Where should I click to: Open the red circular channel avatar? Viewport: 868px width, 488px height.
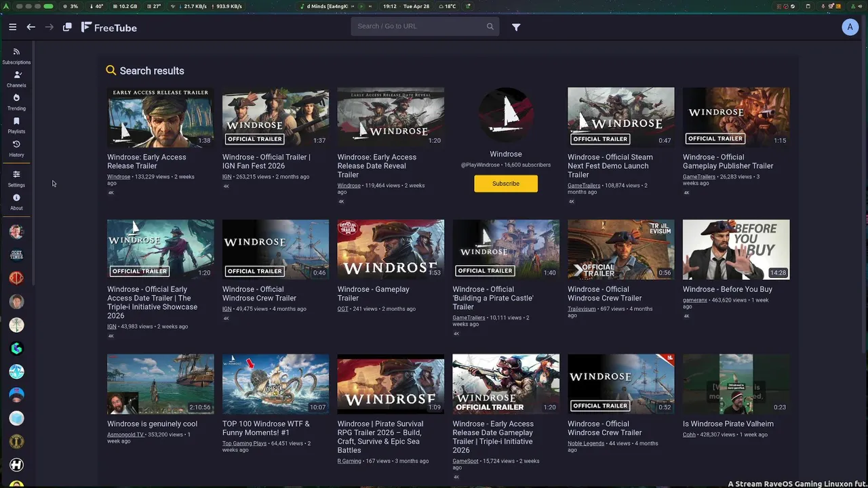[x=16, y=278]
